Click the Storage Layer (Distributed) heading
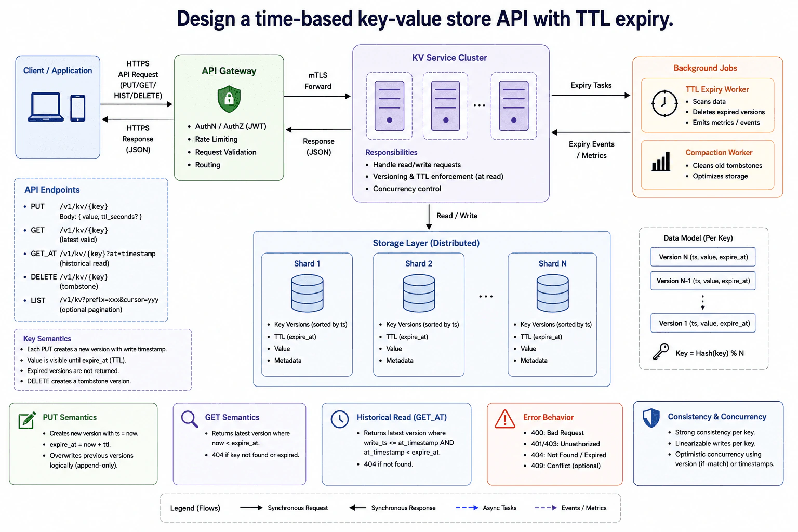This screenshot has height=532, width=798. pos(426,243)
